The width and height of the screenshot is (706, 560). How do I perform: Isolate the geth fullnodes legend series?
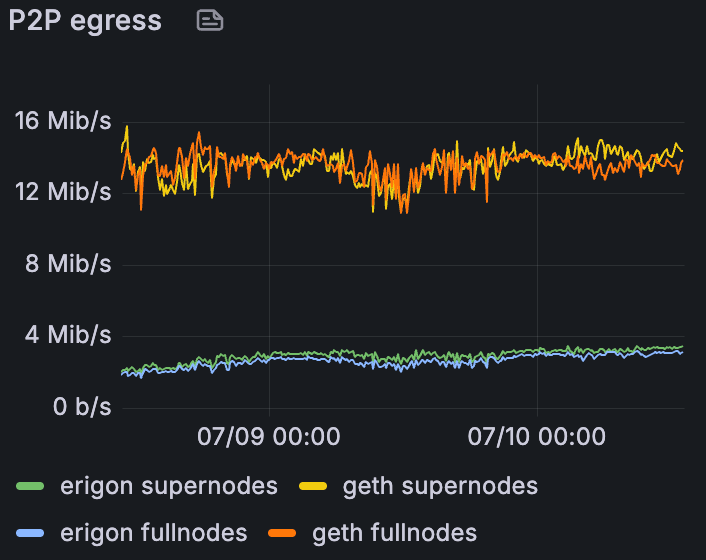tap(394, 533)
